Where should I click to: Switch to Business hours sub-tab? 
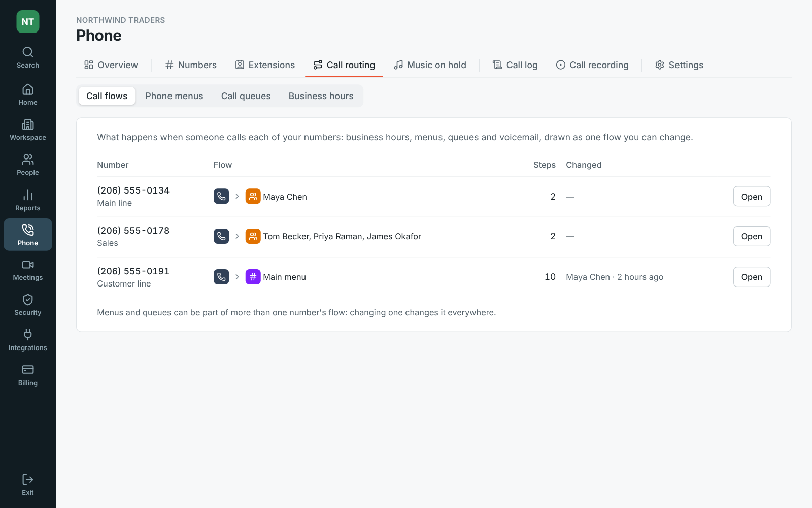point(321,96)
